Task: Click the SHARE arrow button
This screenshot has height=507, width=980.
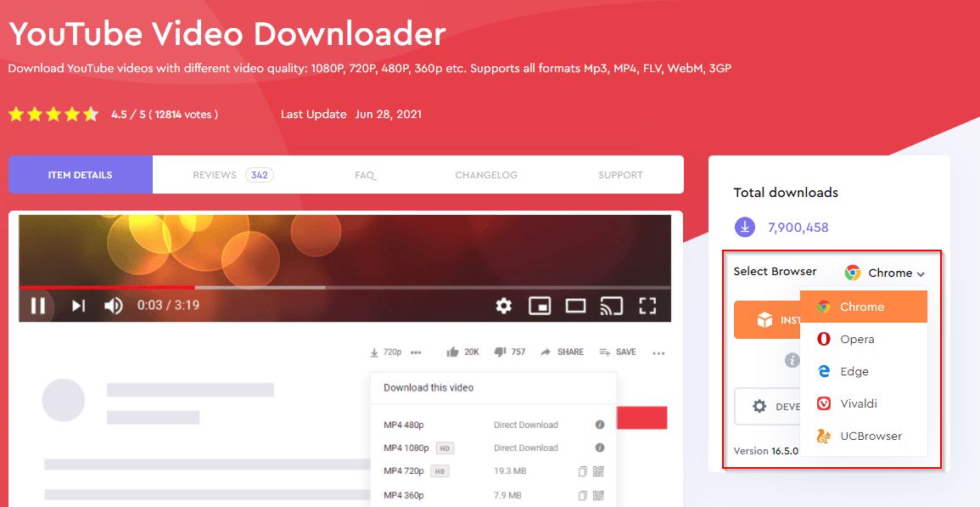Action: 562,352
